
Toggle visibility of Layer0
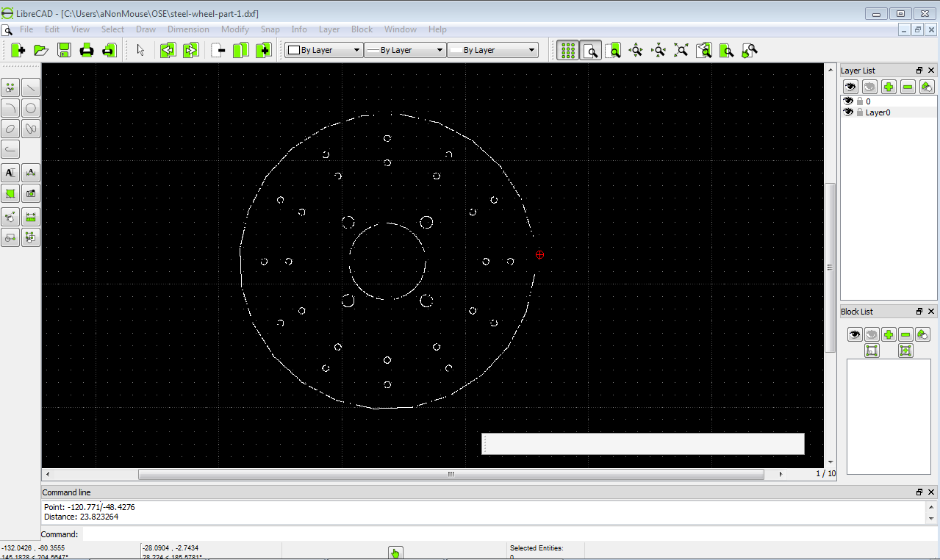[848, 112]
